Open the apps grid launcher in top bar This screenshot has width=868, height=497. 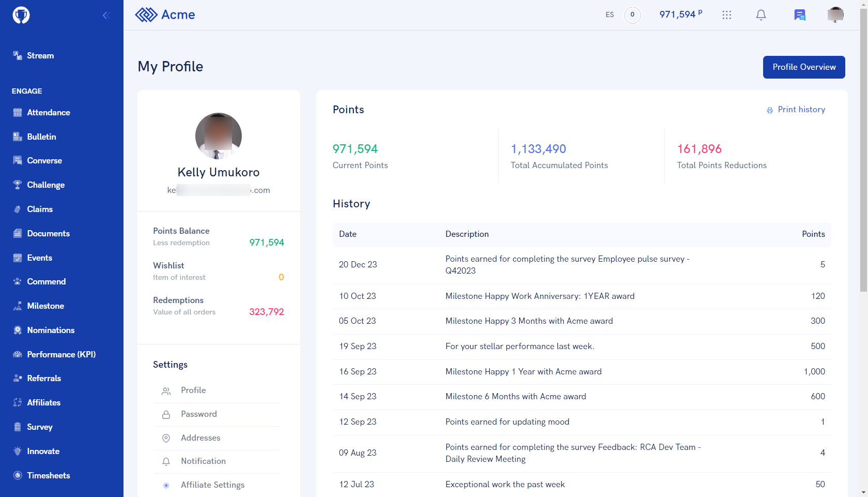coord(727,15)
